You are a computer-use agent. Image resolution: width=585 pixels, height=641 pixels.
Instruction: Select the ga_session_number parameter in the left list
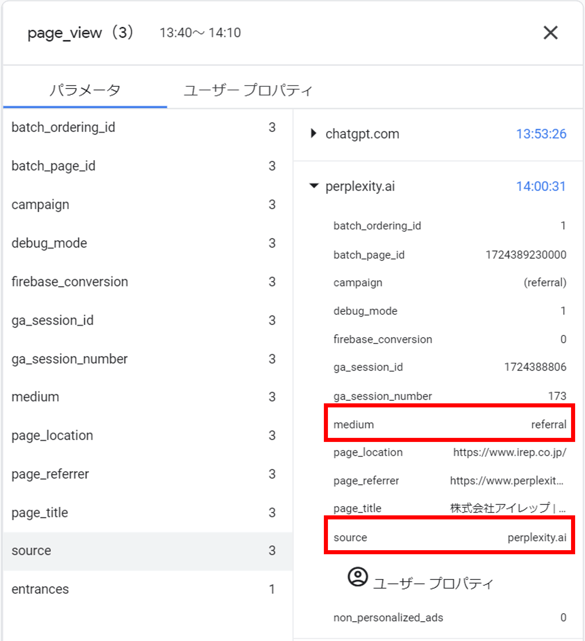coord(147,359)
